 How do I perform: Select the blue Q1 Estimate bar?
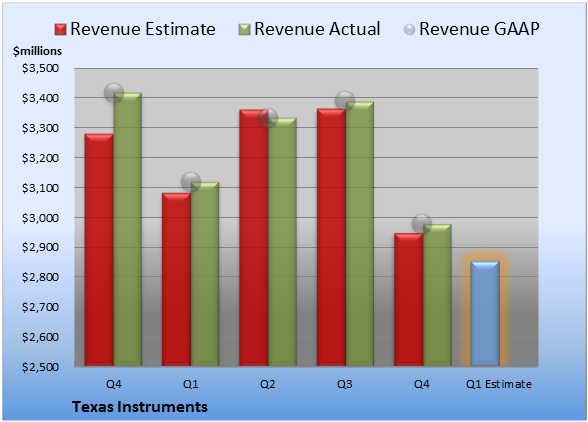pyautogui.click(x=485, y=314)
